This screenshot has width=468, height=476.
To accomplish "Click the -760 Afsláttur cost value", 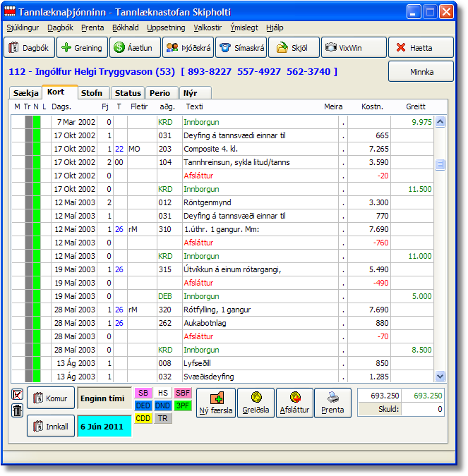I will [380, 243].
